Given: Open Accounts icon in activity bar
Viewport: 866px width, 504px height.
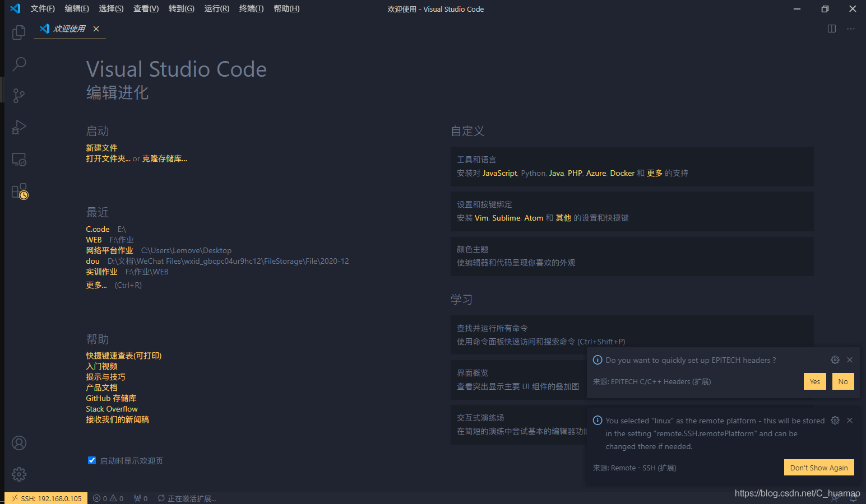Looking at the screenshot, I should pos(19,443).
